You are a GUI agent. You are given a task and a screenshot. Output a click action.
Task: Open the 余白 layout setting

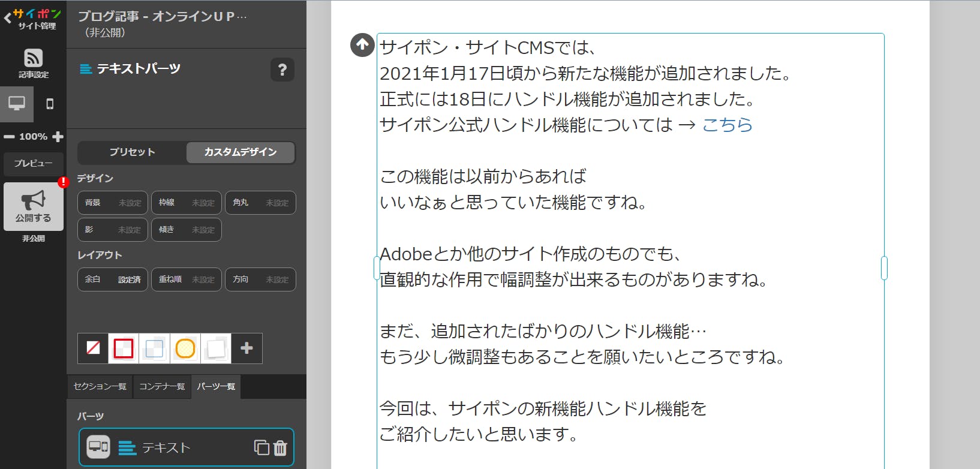click(x=113, y=279)
